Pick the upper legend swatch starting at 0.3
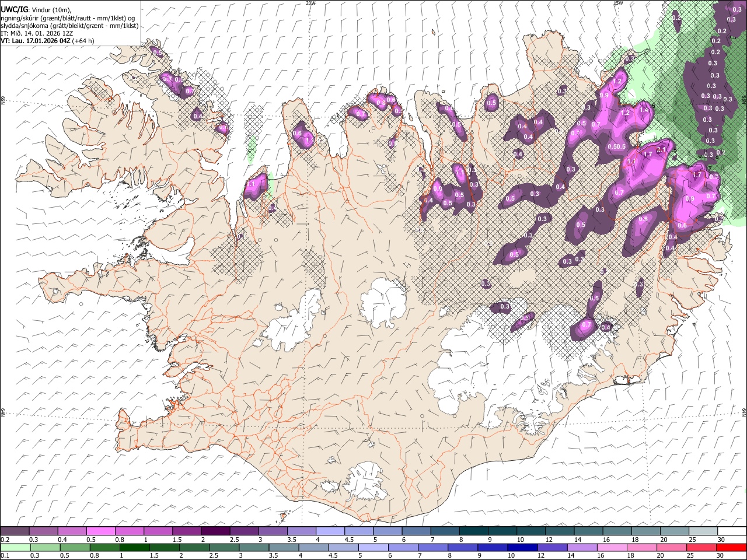The image size is (747, 560). pos(43,531)
